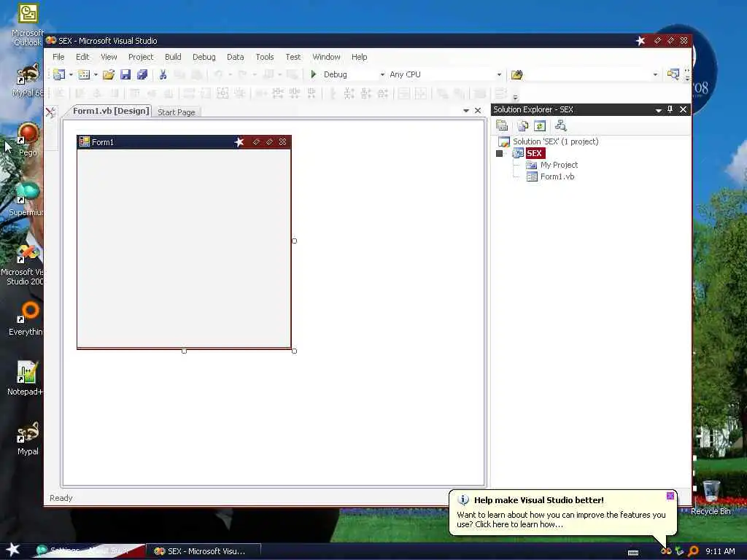Open the Window menu
747x560 pixels.
point(326,57)
